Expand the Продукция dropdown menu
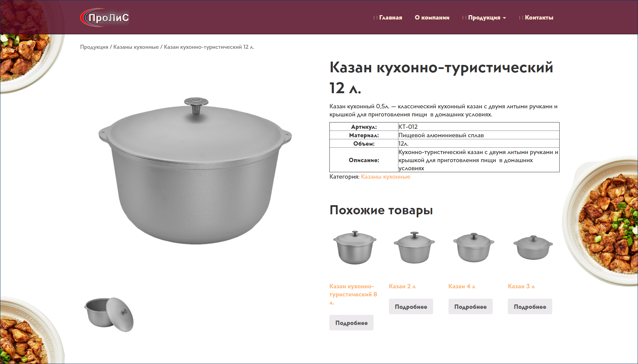The width and height of the screenshot is (638, 364). (x=487, y=17)
